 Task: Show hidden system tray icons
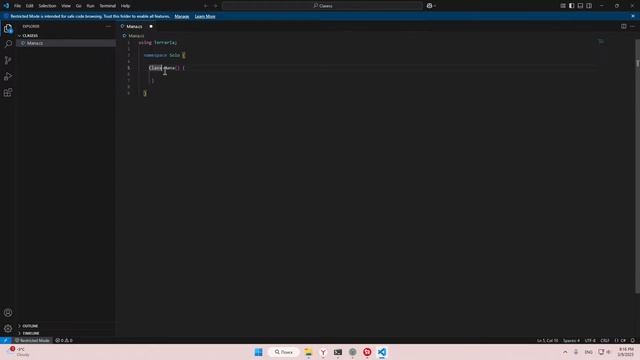click(x=565, y=352)
